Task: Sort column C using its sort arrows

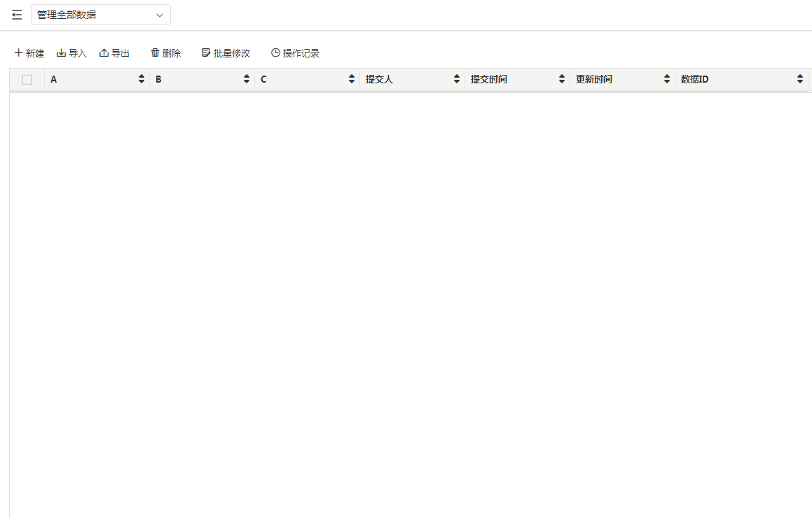Action: [352, 80]
